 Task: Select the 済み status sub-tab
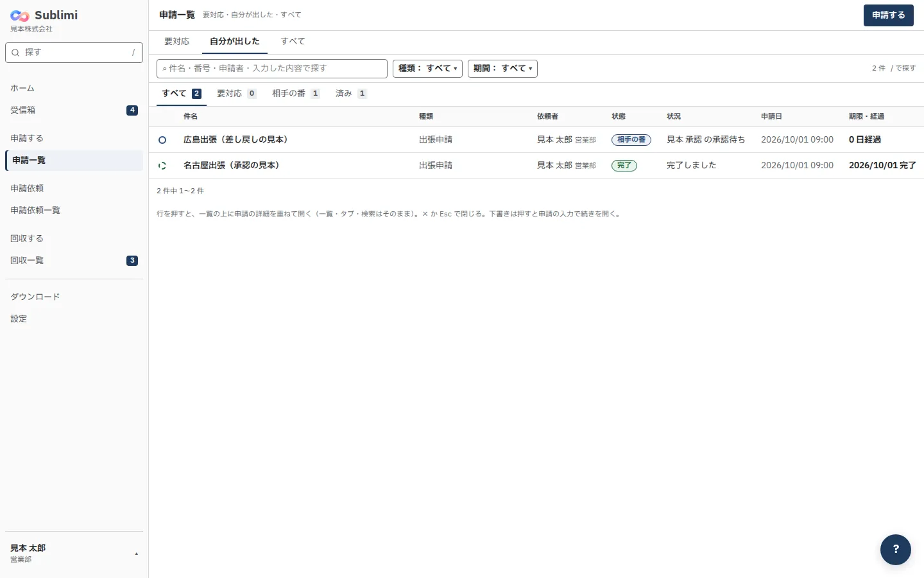point(351,94)
